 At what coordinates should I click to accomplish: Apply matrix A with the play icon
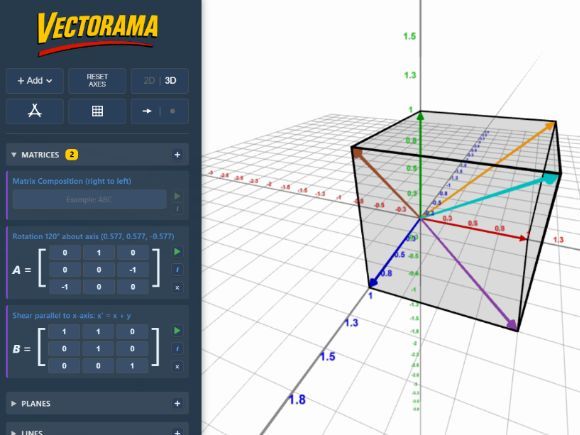point(177,252)
